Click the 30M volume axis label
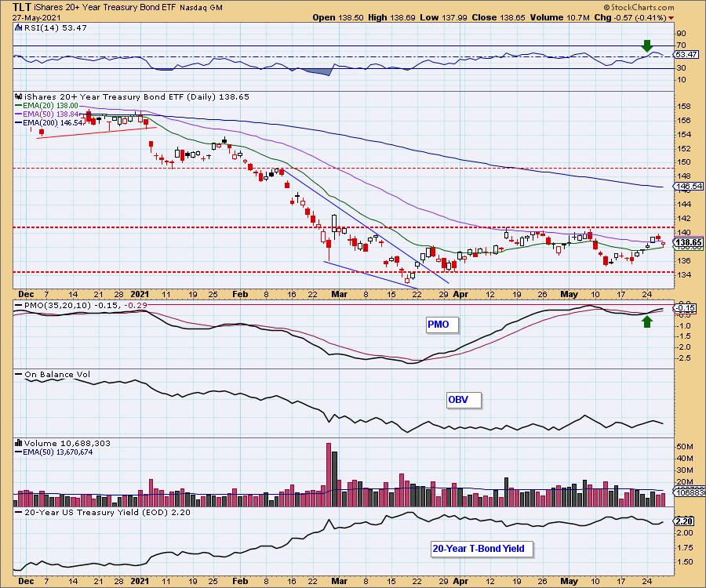Screen dimensions: 706x588 (x=685, y=470)
